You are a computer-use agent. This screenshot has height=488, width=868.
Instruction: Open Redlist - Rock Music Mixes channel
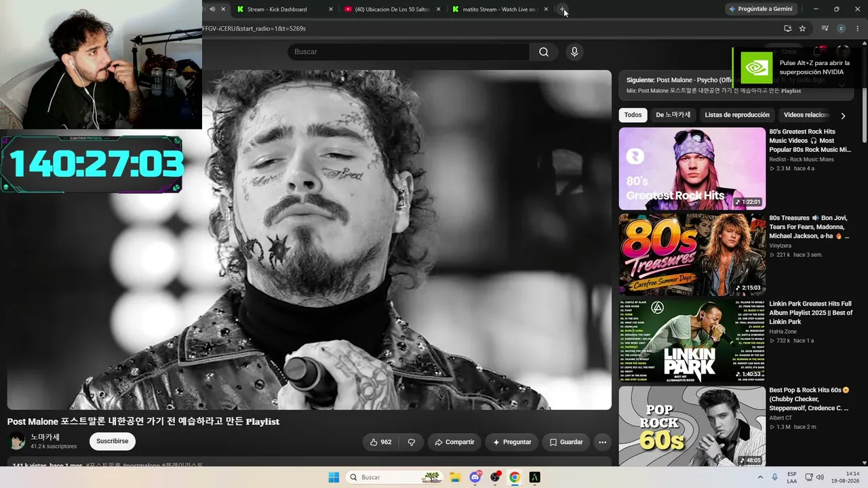(x=802, y=159)
